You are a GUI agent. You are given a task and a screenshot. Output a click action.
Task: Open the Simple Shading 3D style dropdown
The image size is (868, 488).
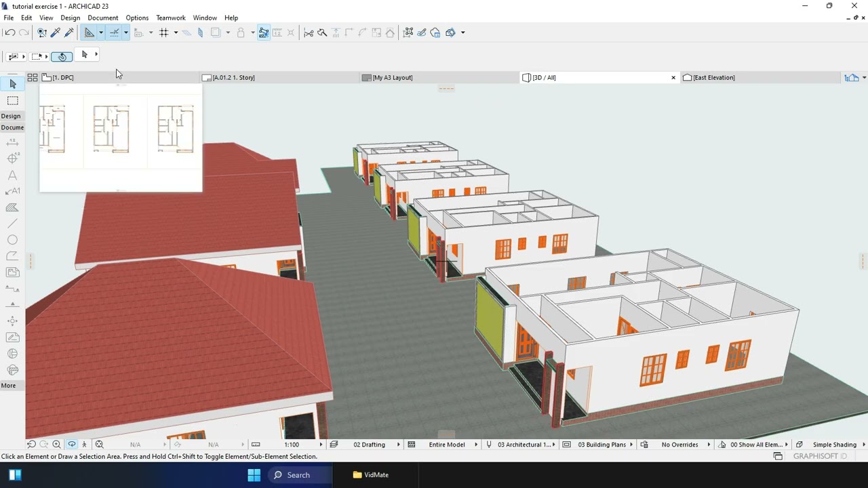pos(834,445)
